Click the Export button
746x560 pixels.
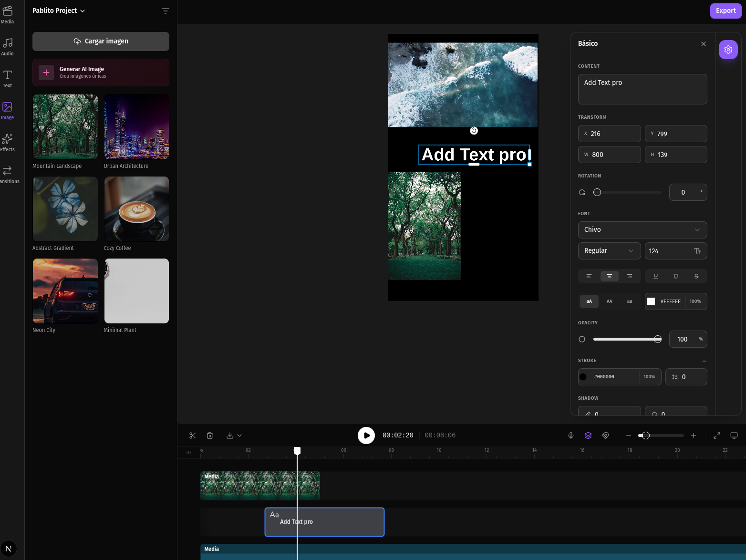[x=725, y=10]
